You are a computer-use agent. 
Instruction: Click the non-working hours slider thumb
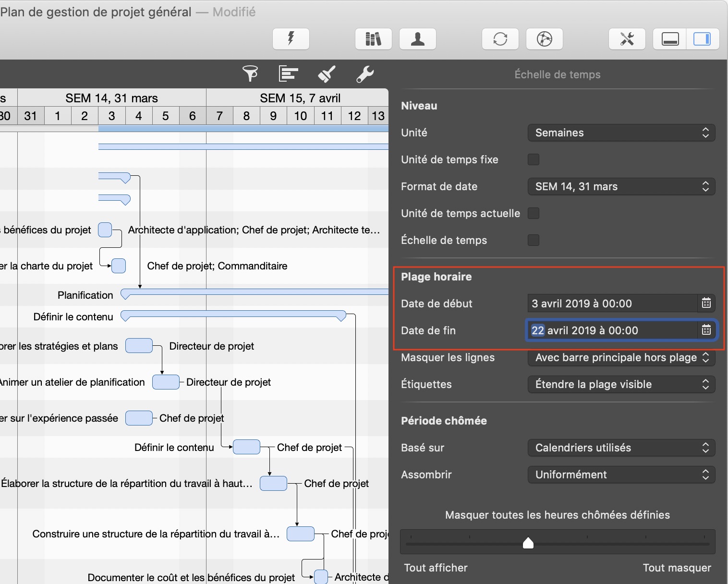(528, 543)
